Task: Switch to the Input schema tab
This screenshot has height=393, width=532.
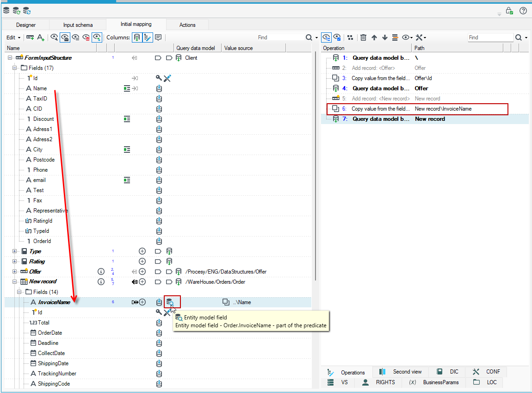Action: pos(78,25)
